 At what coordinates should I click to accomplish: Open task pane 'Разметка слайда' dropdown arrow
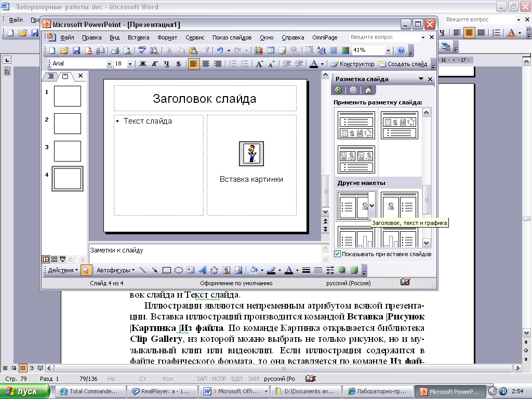421,79
